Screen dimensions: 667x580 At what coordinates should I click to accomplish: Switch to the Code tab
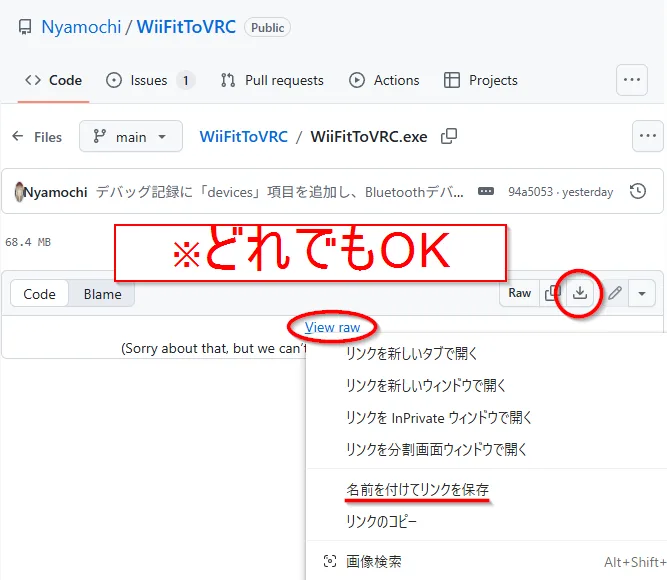[53, 80]
